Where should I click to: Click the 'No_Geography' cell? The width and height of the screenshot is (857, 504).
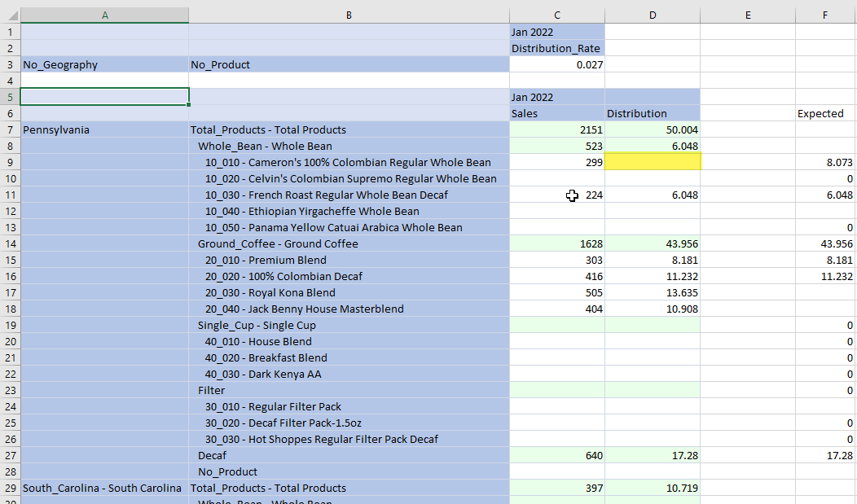[104, 64]
